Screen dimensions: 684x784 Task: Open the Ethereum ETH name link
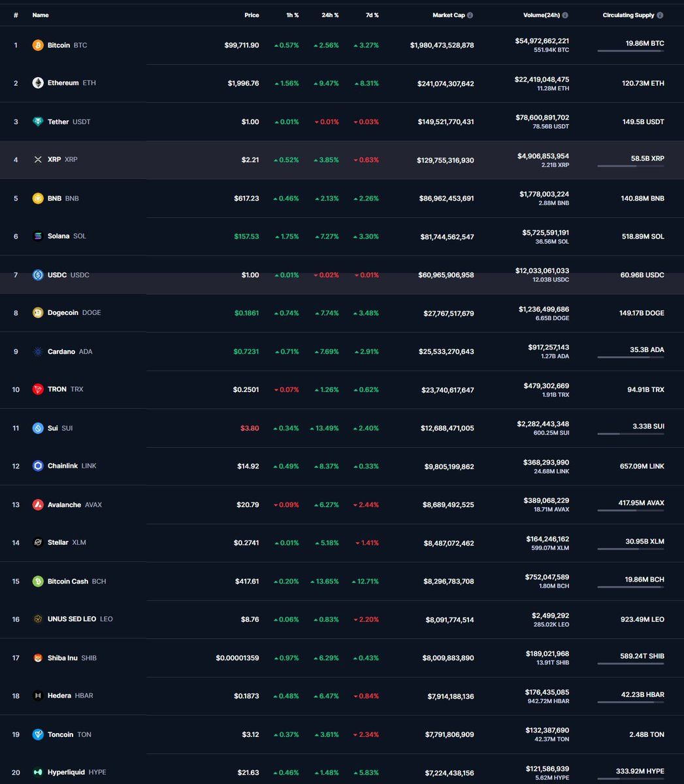pos(72,83)
